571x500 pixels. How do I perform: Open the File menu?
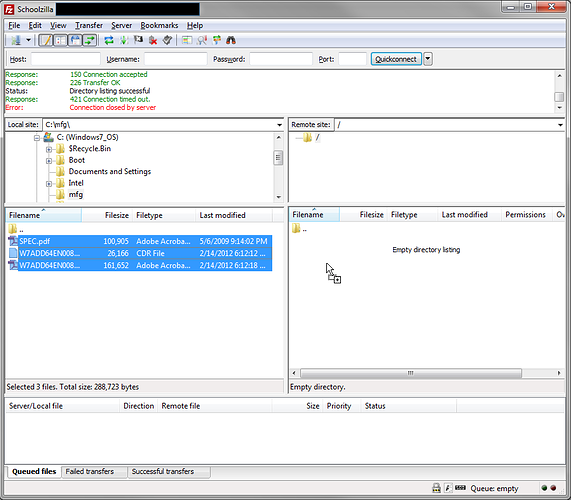tap(14, 25)
